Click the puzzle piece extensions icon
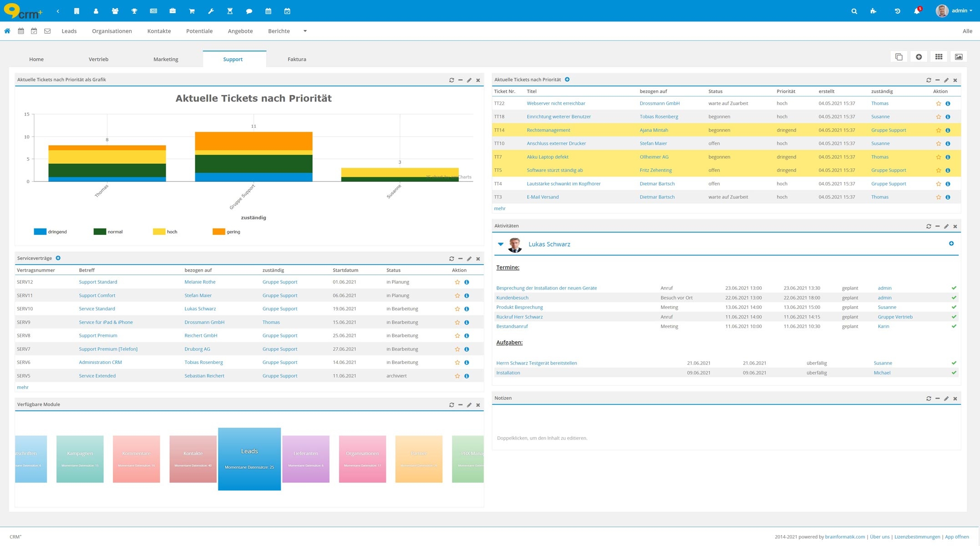Viewport: 980px width, 546px height. (873, 11)
